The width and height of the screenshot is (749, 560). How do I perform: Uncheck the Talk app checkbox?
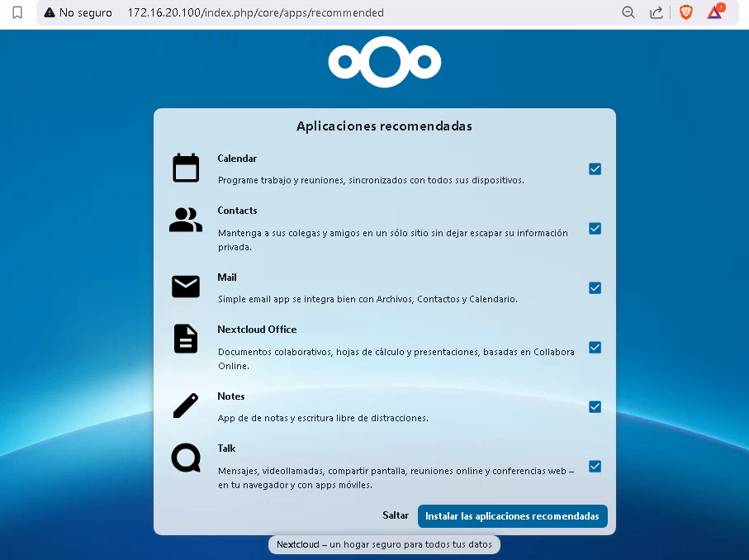tap(595, 467)
